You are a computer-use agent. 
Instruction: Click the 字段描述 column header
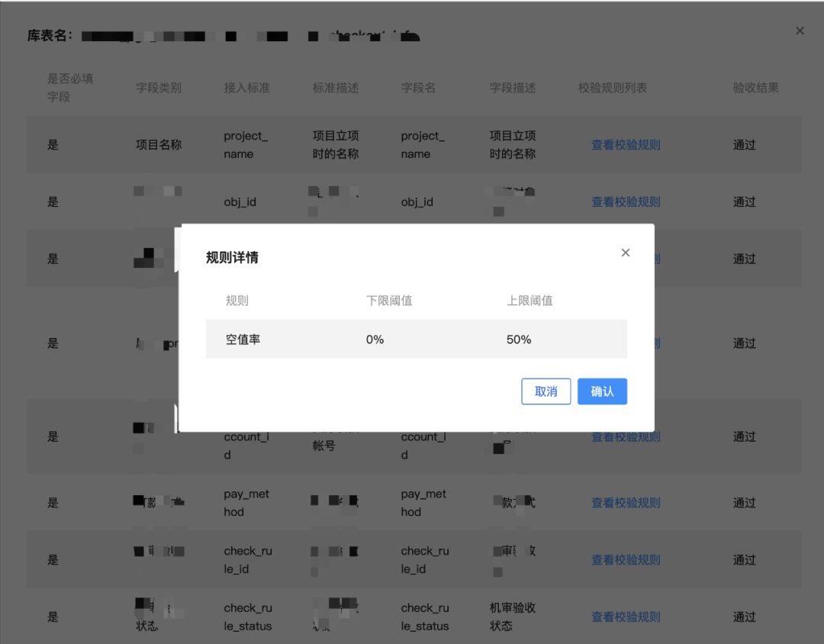[513, 88]
